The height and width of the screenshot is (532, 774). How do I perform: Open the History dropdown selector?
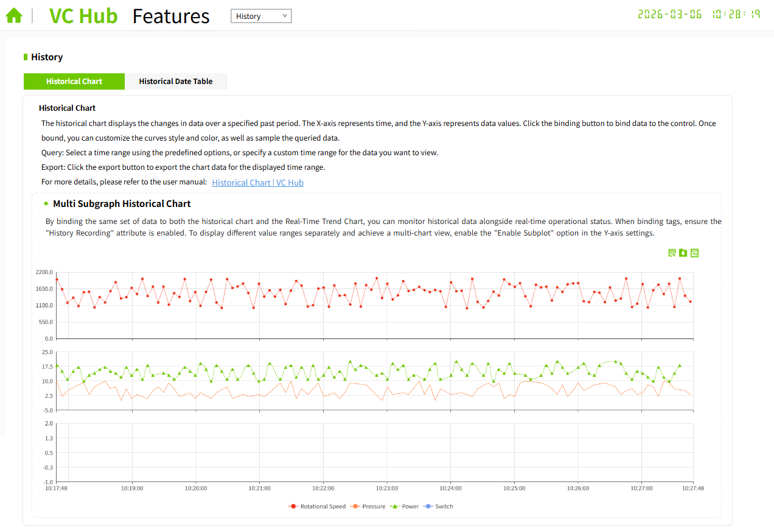(x=261, y=16)
